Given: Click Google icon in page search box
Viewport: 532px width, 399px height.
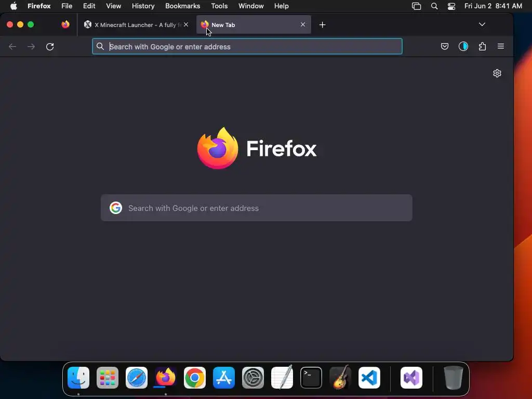Looking at the screenshot, I should click(116, 208).
